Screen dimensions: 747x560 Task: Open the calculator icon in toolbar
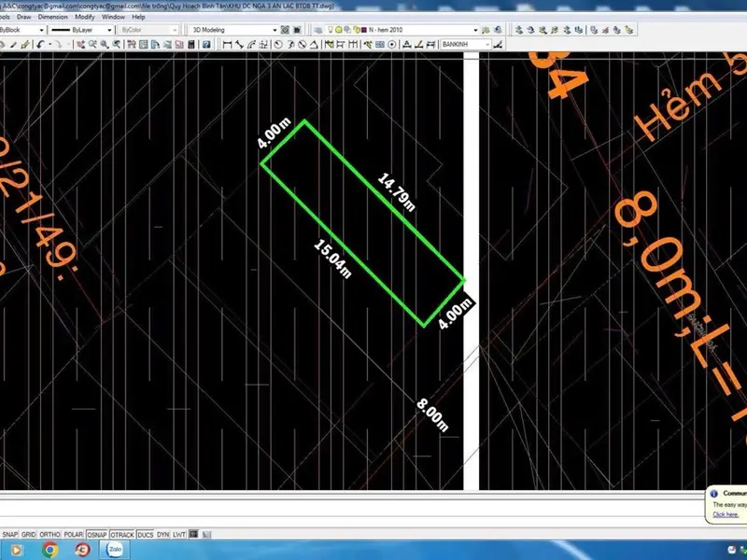(191, 44)
